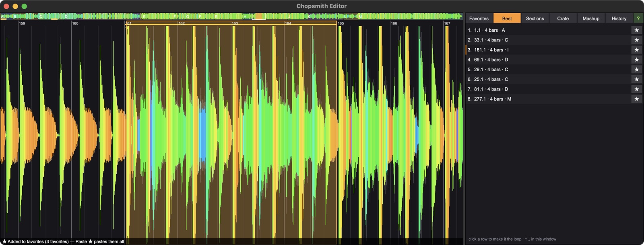Screen dimensions: 644x245
Task: Jump to section D in overview strip
Action: click(66, 16)
